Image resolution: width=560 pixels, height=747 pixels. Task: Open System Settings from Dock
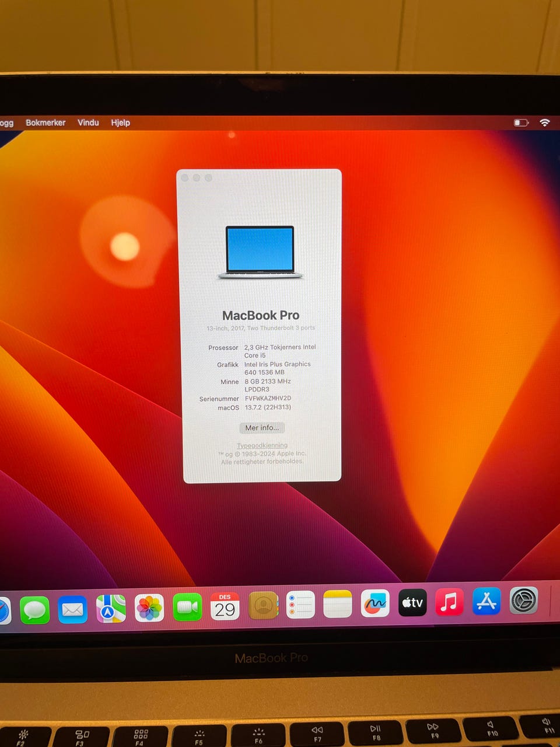524,600
